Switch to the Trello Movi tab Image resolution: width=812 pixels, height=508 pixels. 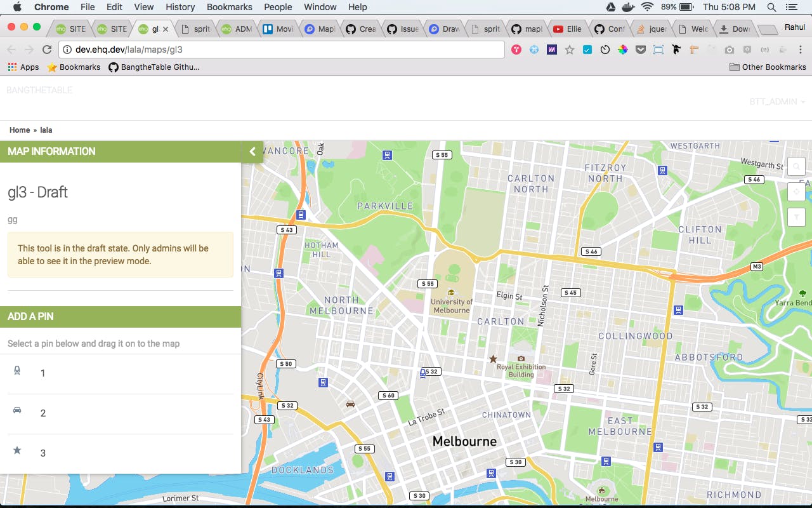pyautogui.click(x=278, y=29)
